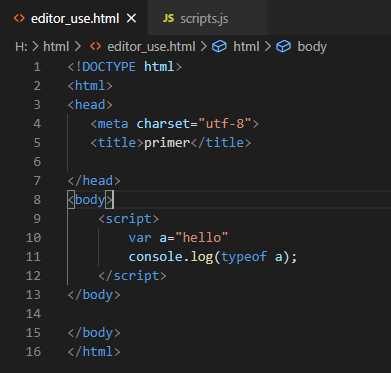Image resolution: width=391 pixels, height=373 pixels.
Task: Click line number 1 in the gutter
Action: [x=37, y=67]
